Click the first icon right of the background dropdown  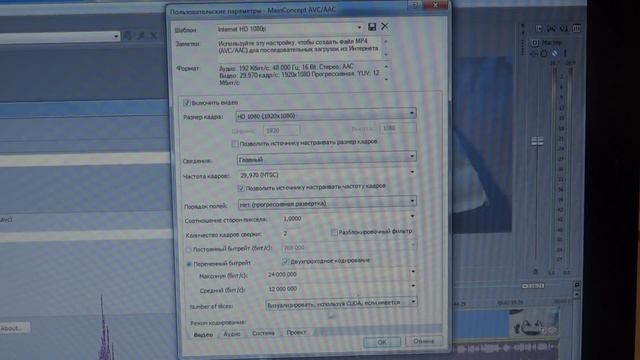pos(128,36)
